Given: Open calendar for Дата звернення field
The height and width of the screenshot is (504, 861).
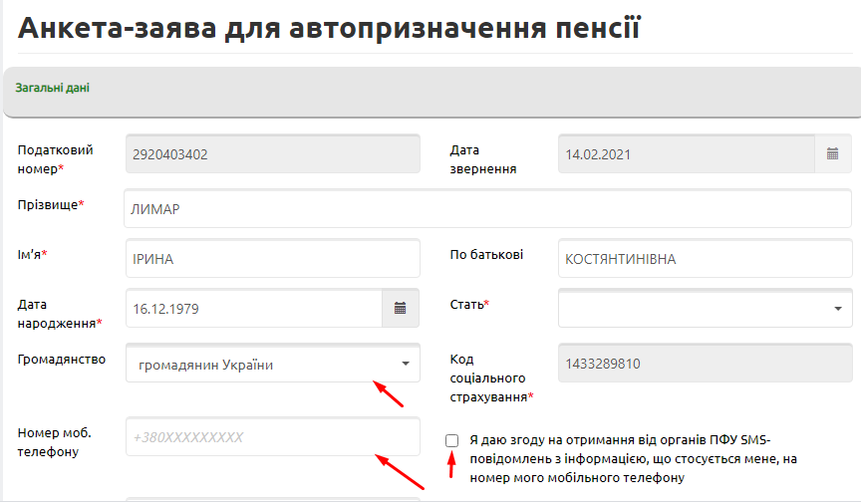Looking at the screenshot, I should [832, 154].
